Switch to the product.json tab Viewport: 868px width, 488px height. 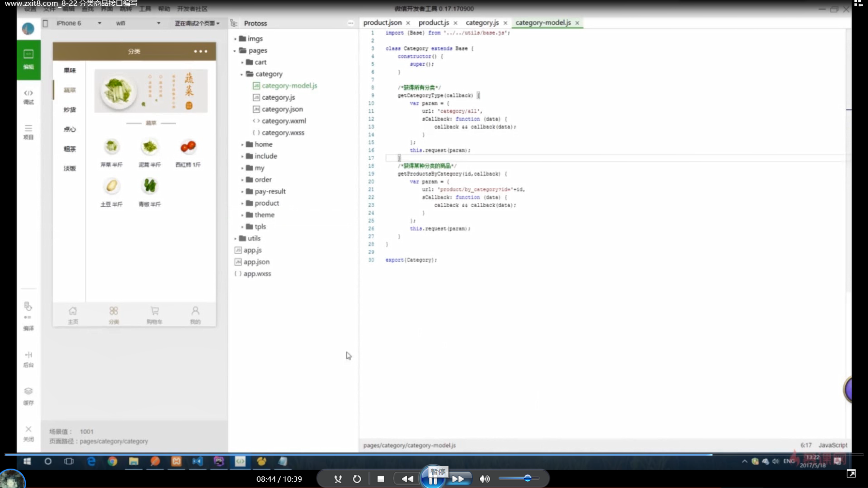point(382,23)
